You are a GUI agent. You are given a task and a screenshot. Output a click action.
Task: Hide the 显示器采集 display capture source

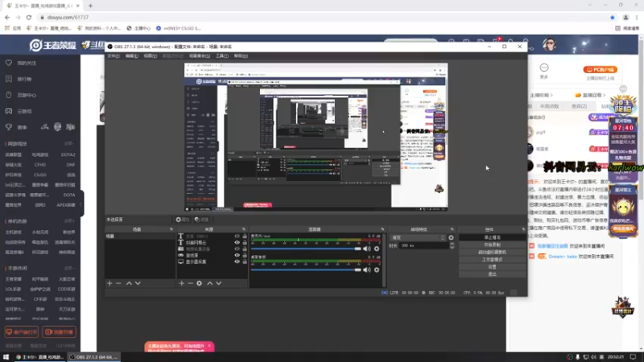[237, 261]
